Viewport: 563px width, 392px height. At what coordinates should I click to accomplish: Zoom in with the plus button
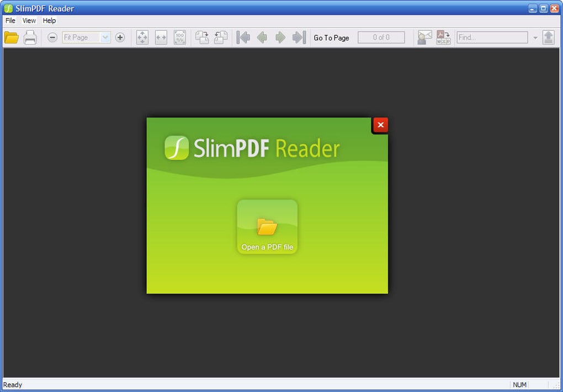click(120, 37)
